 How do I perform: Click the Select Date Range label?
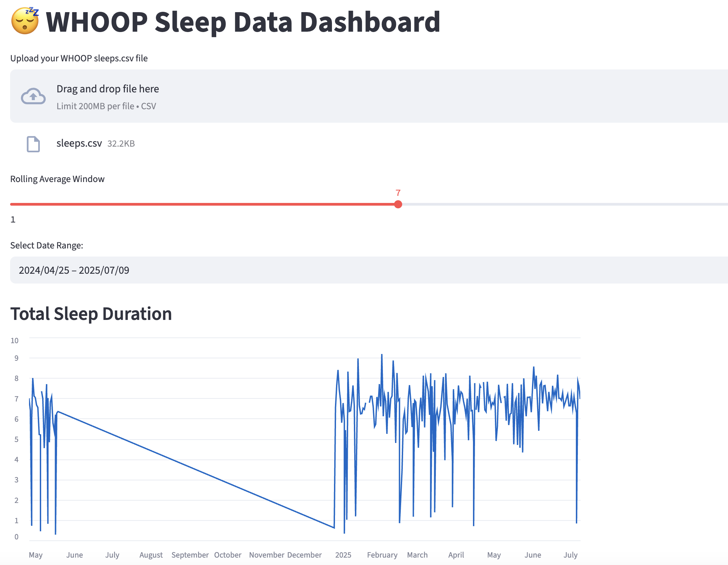click(x=47, y=245)
